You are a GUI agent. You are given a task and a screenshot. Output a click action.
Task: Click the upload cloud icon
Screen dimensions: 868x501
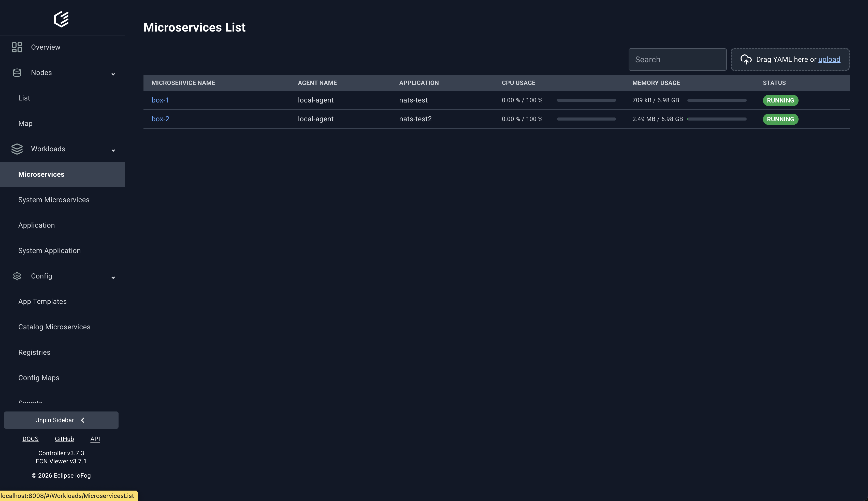[x=746, y=59]
